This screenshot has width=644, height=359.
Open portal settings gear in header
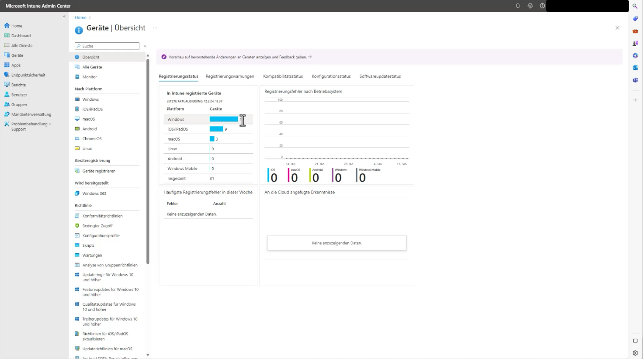[x=530, y=6]
